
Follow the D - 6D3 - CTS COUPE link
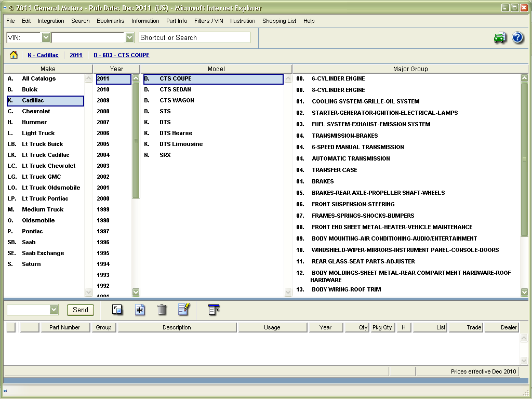[122, 55]
